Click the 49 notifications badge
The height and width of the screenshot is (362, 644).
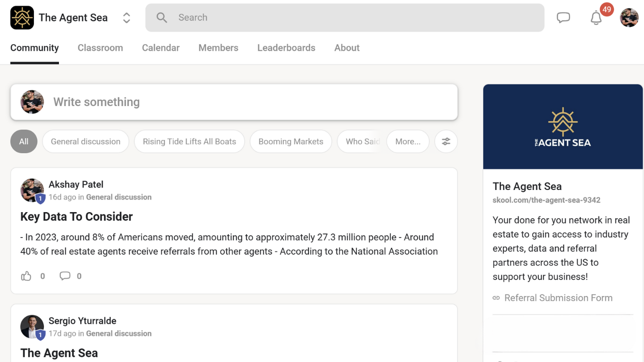[x=607, y=9]
